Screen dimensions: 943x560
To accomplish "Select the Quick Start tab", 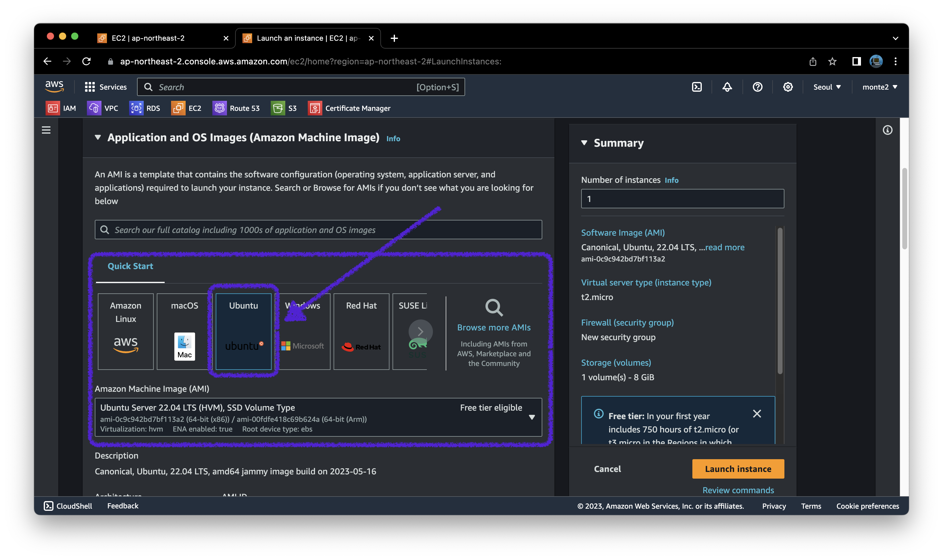I will pyautogui.click(x=130, y=266).
